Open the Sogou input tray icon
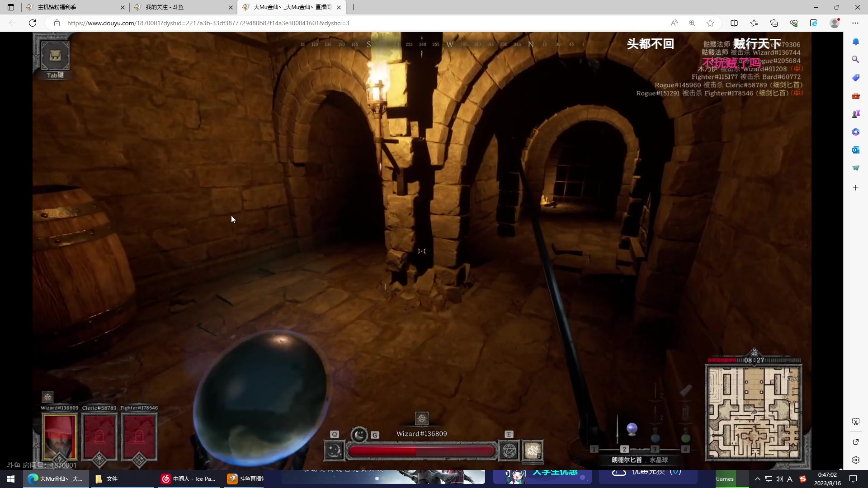 [x=802, y=479]
